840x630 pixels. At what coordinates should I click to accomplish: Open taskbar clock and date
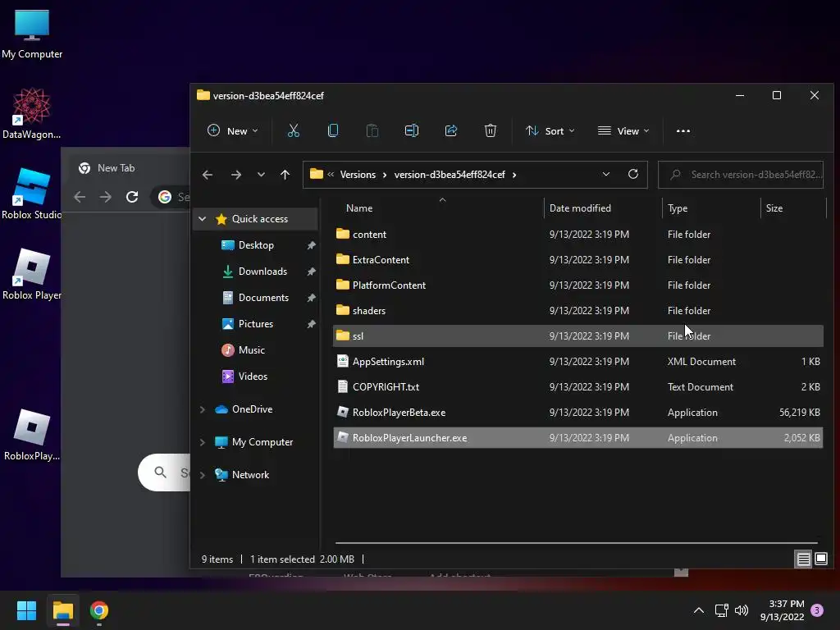[x=782, y=610]
